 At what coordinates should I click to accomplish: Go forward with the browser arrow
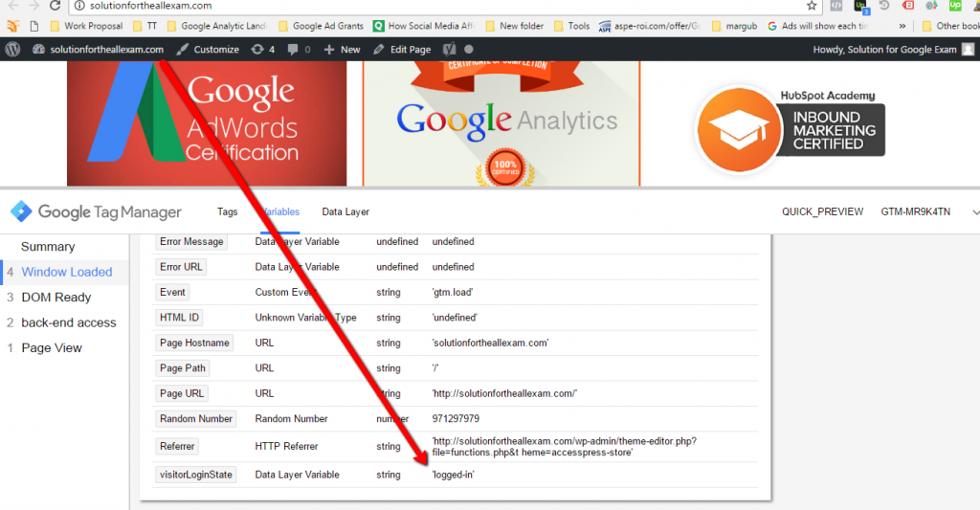[x=33, y=6]
